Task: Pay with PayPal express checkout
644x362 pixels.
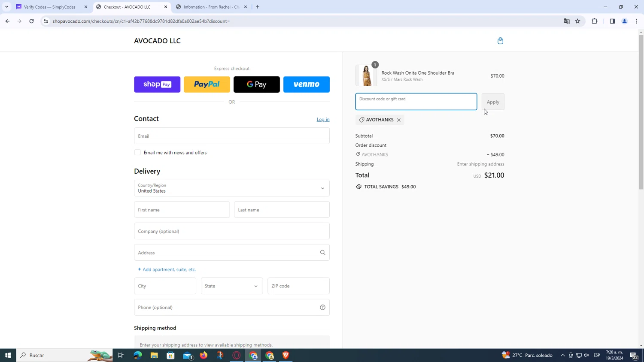Action: tap(207, 84)
